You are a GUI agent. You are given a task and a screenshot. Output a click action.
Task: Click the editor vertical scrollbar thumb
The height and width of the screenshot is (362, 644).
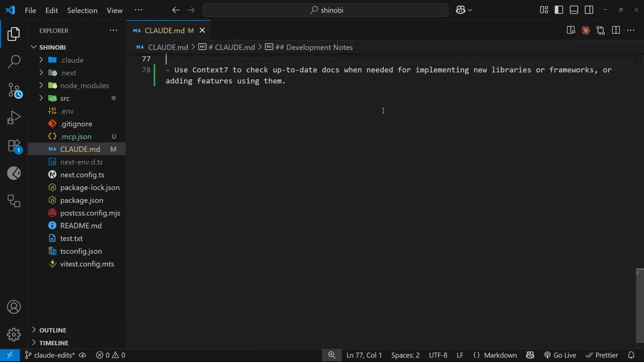pos(640,306)
